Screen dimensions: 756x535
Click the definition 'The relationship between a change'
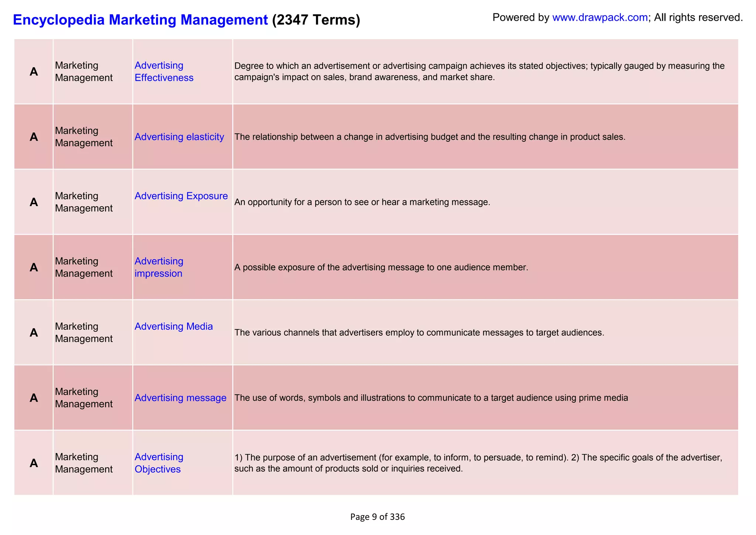point(430,137)
